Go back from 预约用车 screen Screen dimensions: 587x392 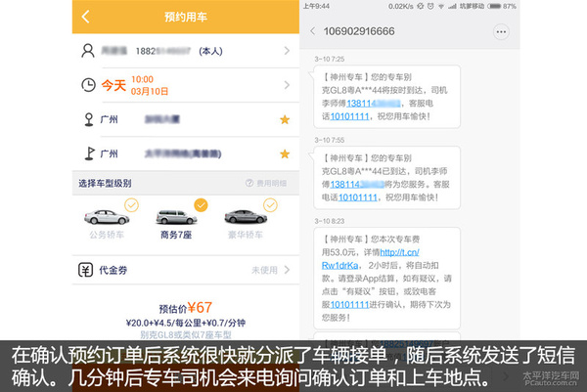click(x=86, y=17)
